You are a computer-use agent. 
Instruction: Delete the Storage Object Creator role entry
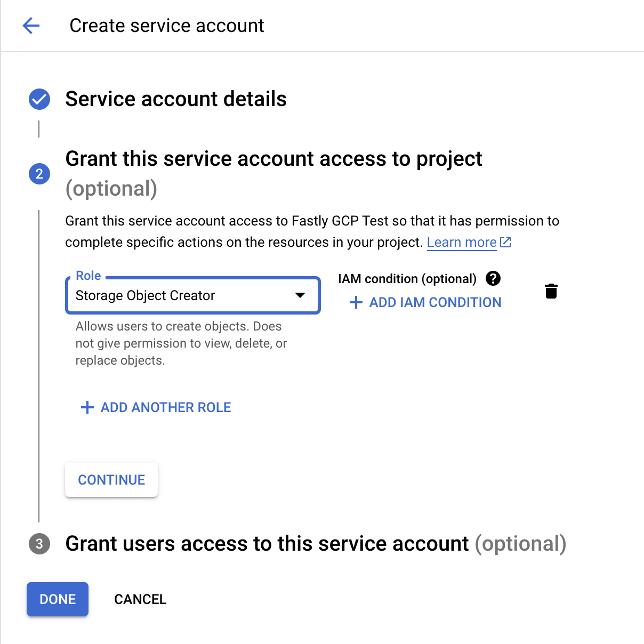coord(551,291)
